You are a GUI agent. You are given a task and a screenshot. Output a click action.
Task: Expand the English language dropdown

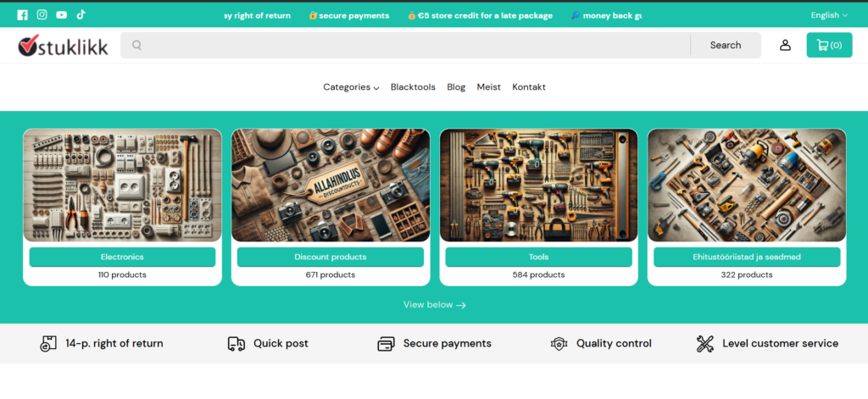point(829,15)
